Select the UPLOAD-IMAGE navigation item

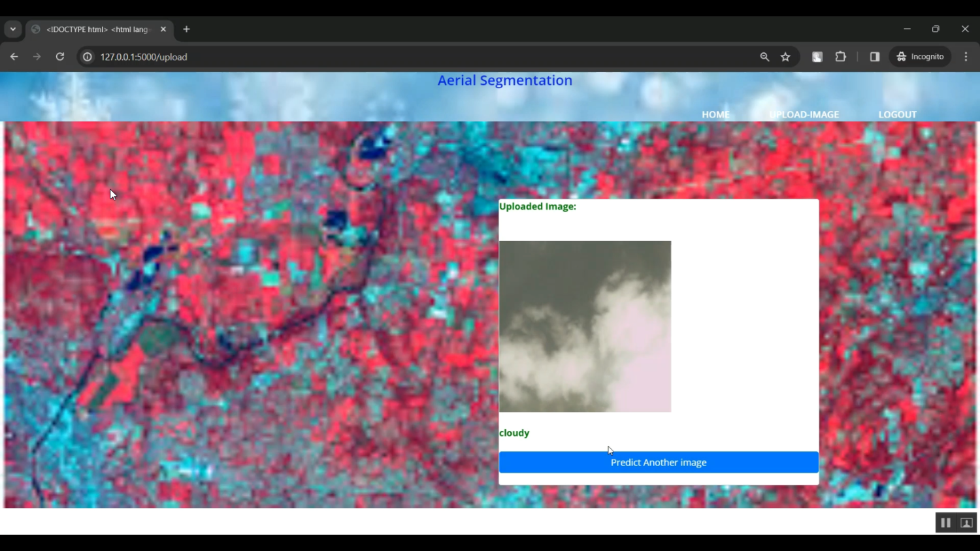(x=804, y=114)
